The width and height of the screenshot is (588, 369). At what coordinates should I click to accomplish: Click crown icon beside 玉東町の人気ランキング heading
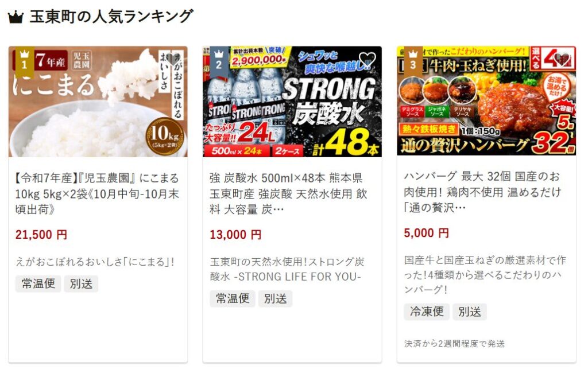click(x=16, y=17)
